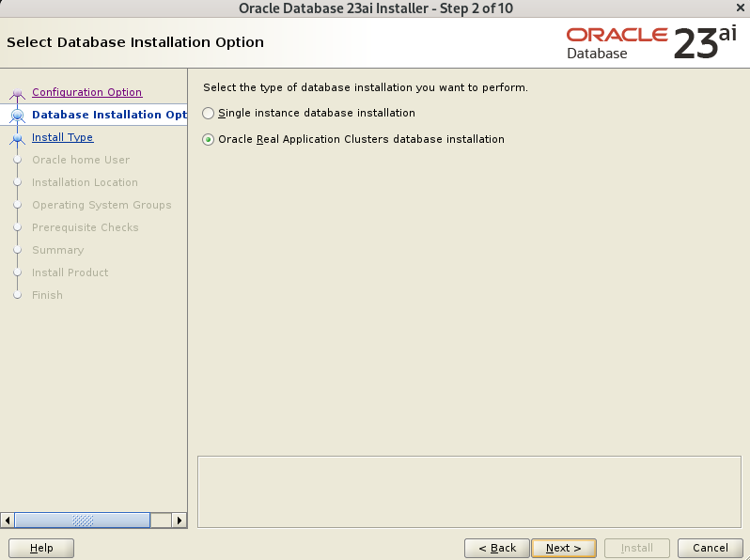Click the Operating System Groups step text
Image resolution: width=750 pixels, height=560 pixels.
[x=102, y=205]
